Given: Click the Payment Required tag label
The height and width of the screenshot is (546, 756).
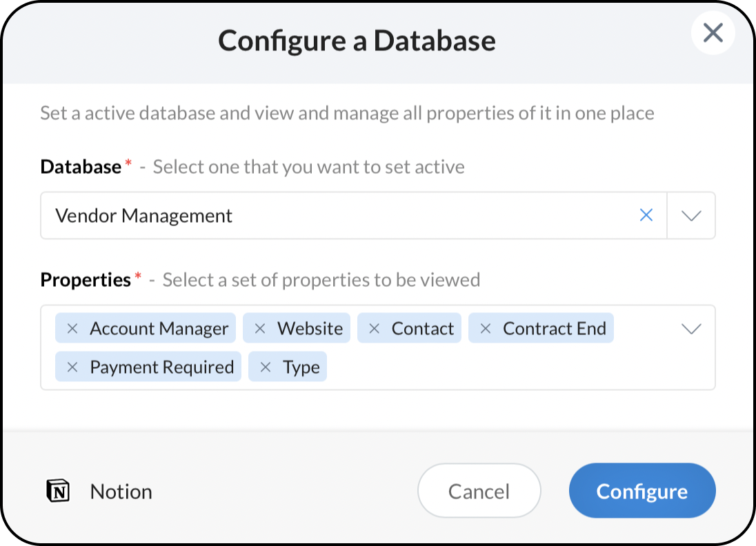Looking at the screenshot, I should point(161,367).
